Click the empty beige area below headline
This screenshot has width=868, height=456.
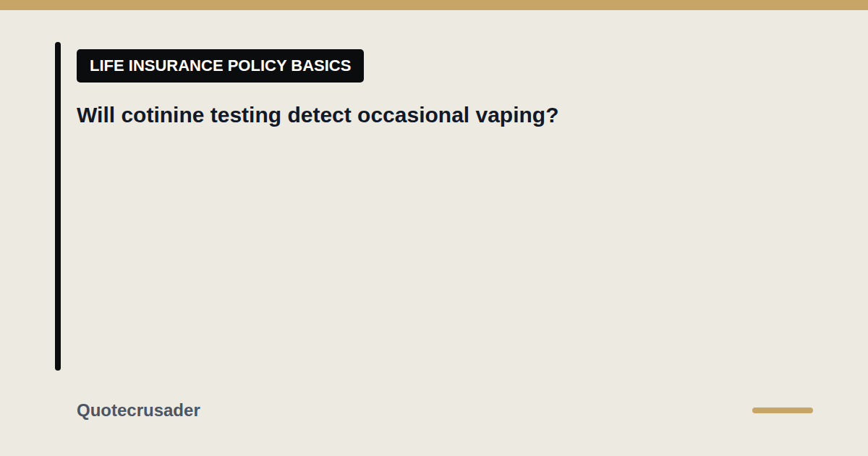point(434,253)
